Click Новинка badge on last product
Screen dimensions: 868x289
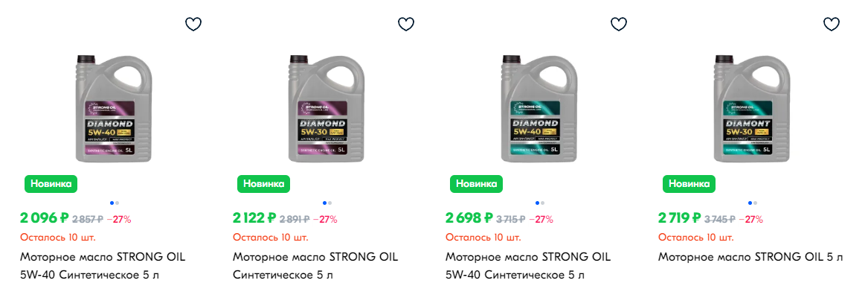pyautogui.click(x=689, y=184)
